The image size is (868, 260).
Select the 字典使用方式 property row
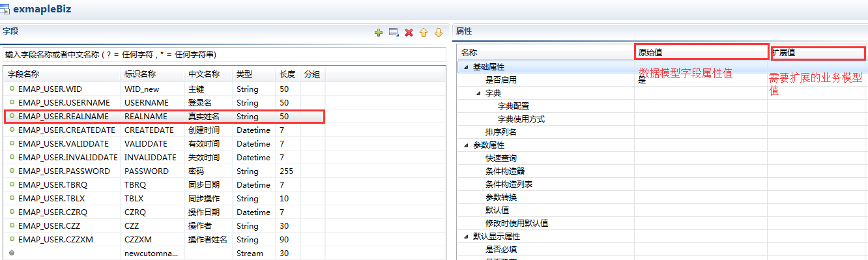(x=662, y=119)
